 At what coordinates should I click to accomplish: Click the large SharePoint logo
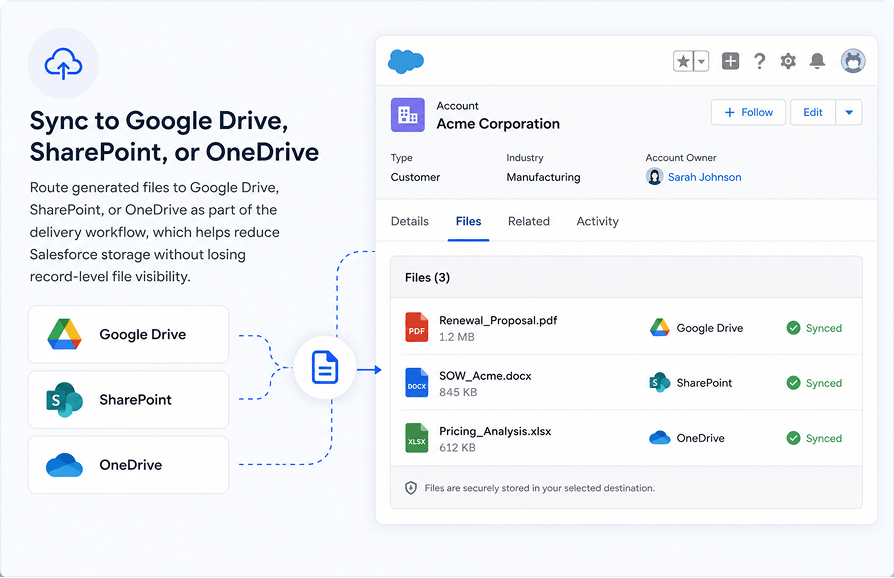tap(64, 400)
